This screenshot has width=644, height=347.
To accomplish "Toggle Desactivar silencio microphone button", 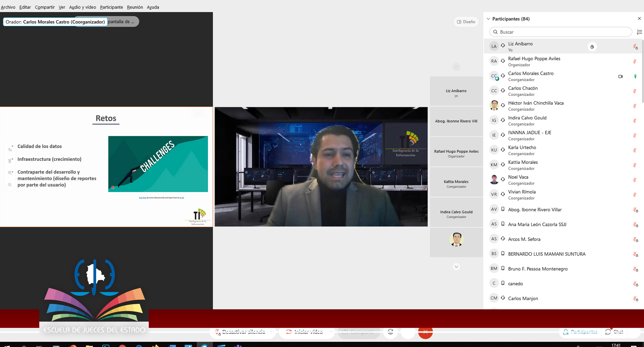I will click(240, 332).
